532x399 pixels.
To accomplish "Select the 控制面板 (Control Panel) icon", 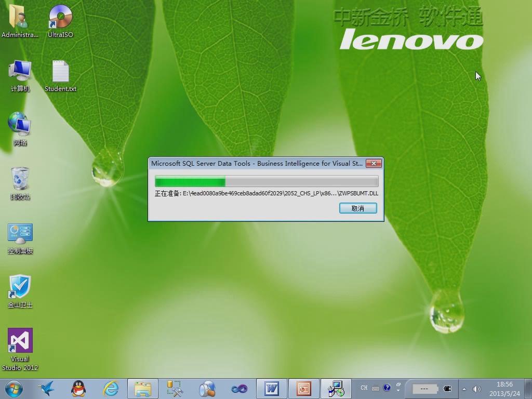I will coord(20,238).
